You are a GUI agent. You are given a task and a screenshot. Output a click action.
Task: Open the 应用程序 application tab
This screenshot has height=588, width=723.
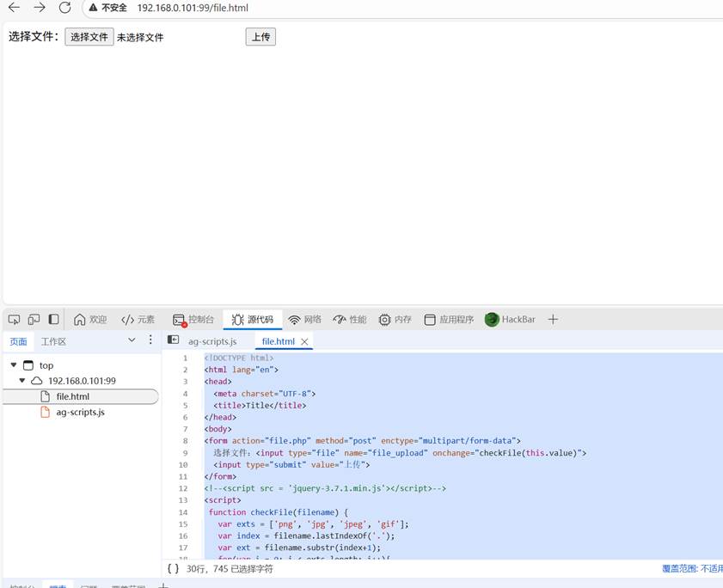tap(449, 319)
